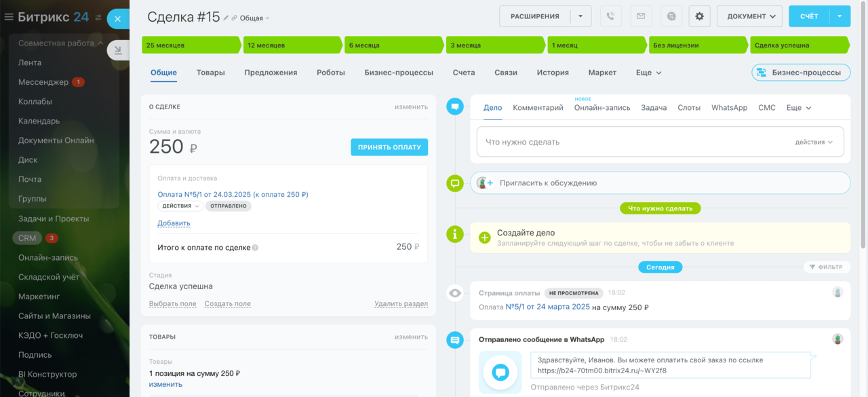Switch to the Счета tab
The image size is (868, 397).
[x=464, y=73]
